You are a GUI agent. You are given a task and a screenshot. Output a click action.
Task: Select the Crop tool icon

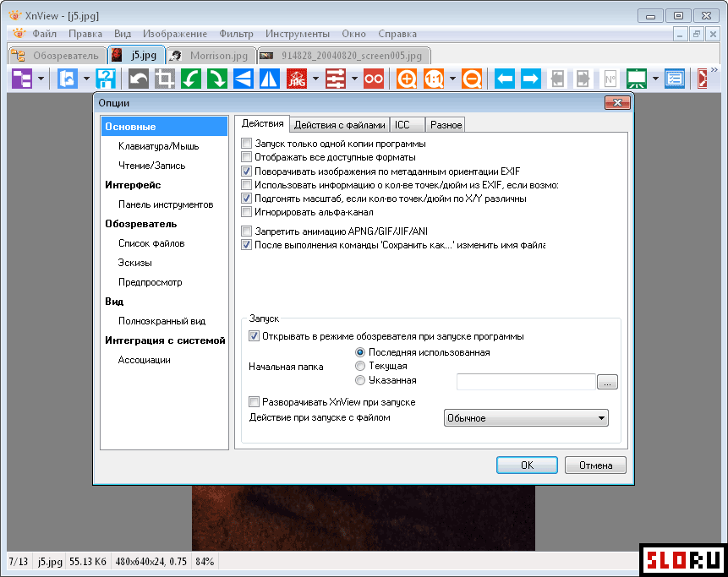(x=165, y=79)
